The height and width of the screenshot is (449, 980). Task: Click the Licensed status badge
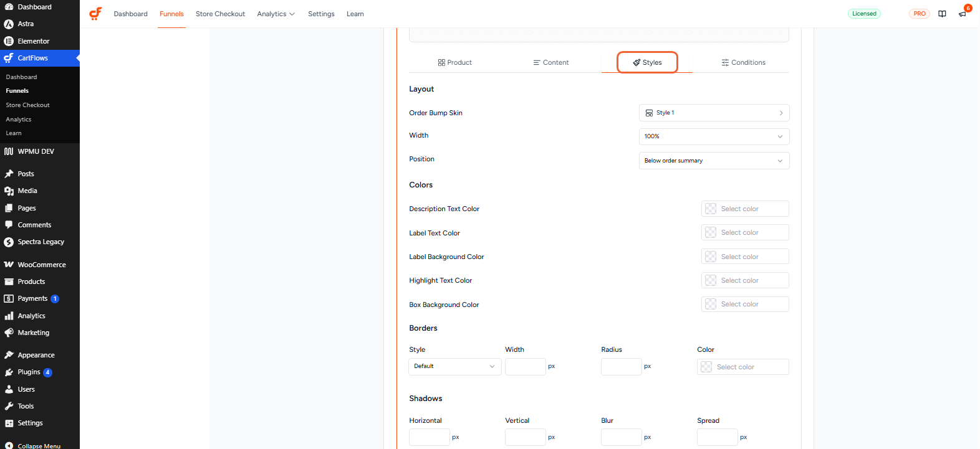(x=864, y=14)
